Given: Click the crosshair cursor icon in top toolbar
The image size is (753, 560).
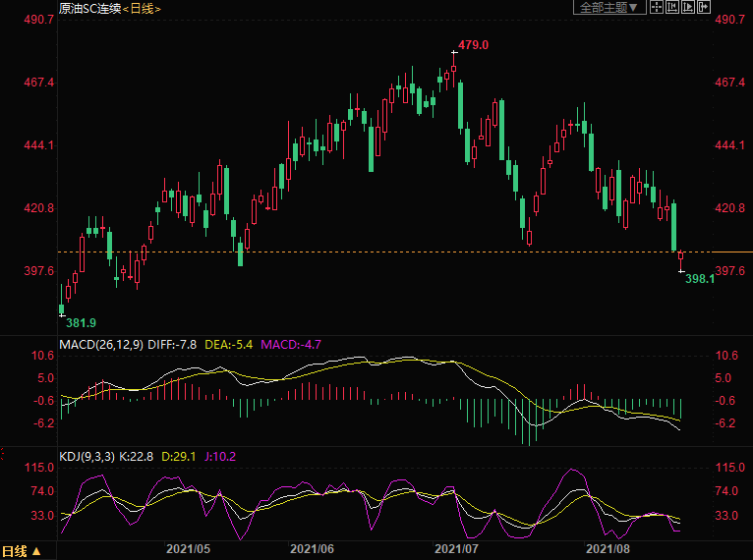Looking at the screenshot, I should tap(656, 7).
